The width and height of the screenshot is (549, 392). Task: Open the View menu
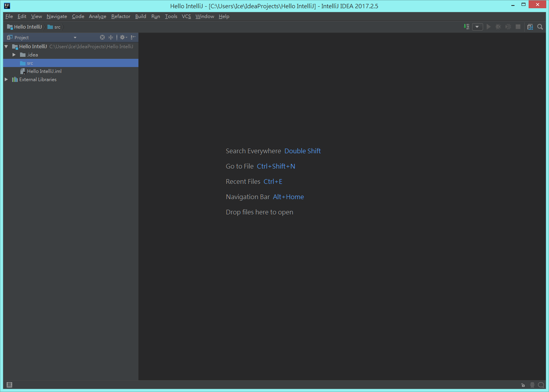[36, 16]
